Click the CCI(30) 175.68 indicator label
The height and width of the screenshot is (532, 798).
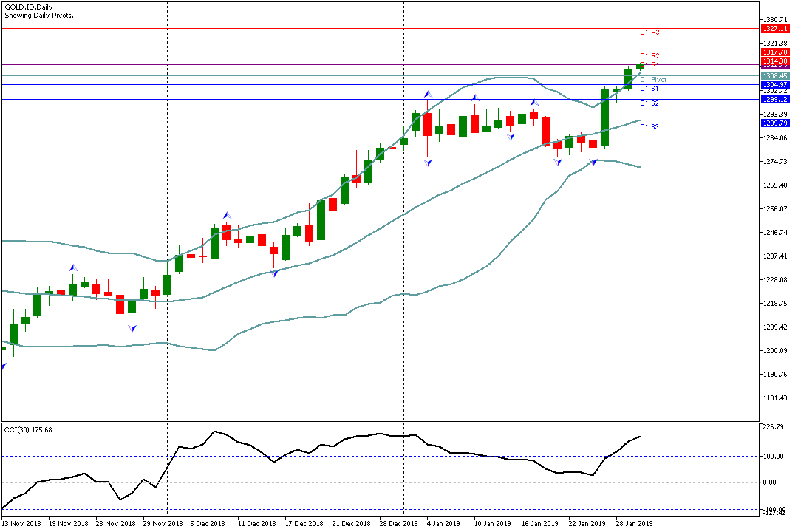(x=28, y=430)
